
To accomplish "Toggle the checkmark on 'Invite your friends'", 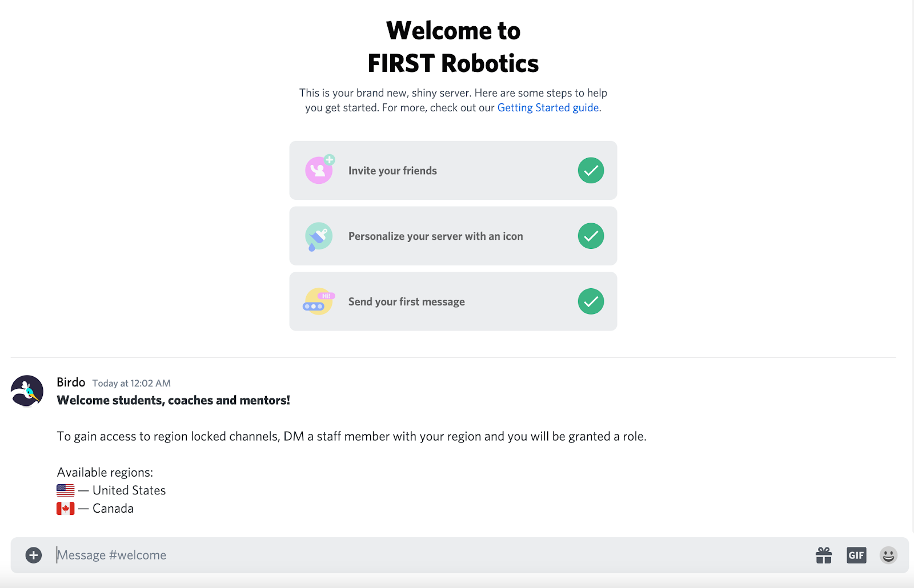I will pyautogui.click(x=591, y=170).
